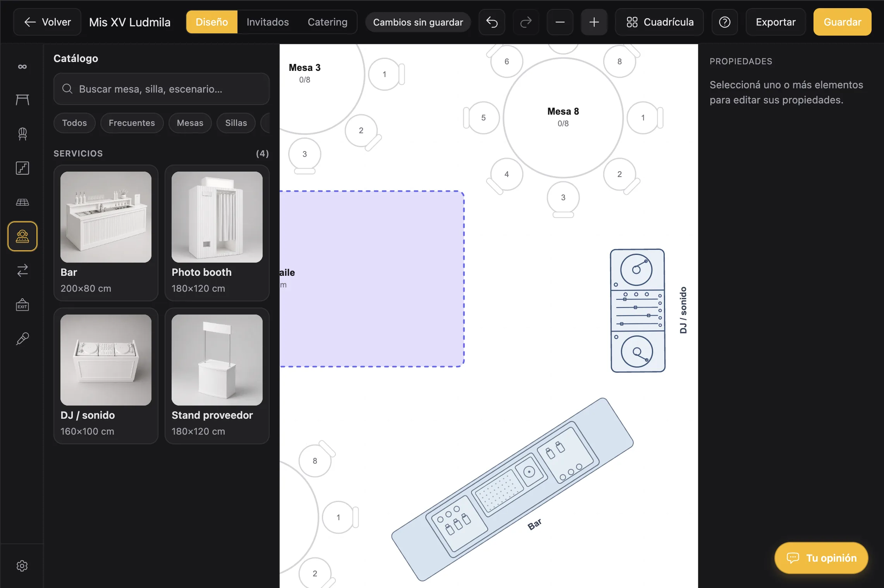Viewport: 884px width, 588px height.
Task: Filter catalog by Mesas
Action: click(190, 123)
